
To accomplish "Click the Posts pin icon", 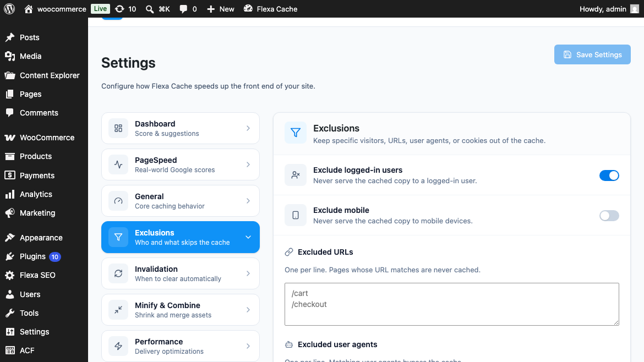I will point(10,37).
